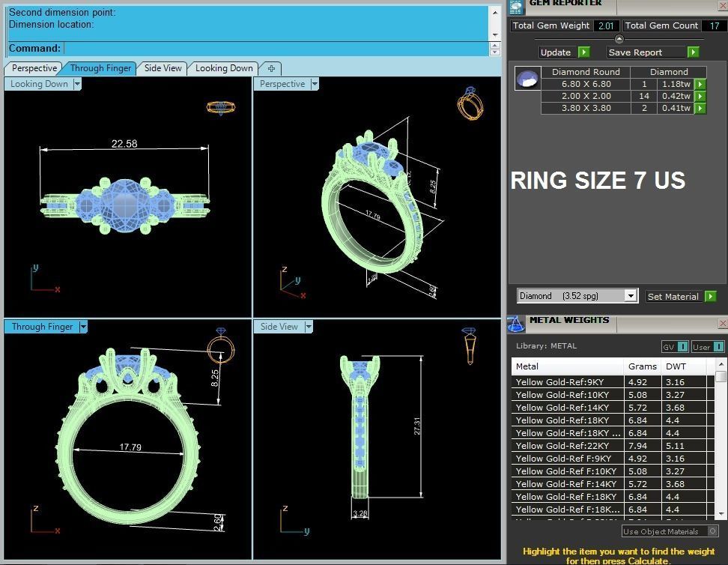Click the 22.58 dimension in Looking Down view
This screenshot has width=728, height=565.
(x=124, y=144)
